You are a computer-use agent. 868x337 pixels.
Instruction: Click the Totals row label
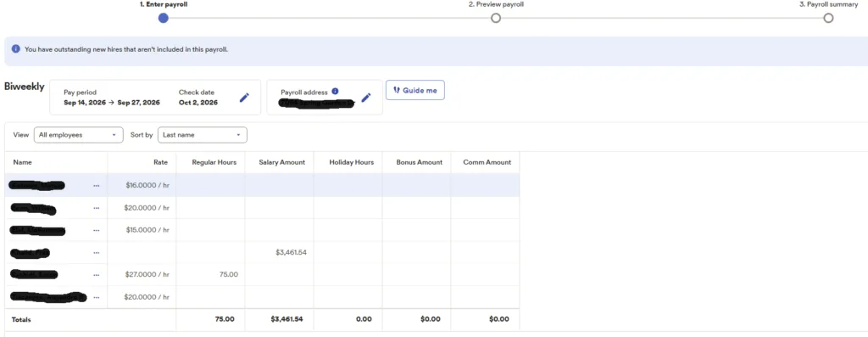pyautogui.click(x=21, y=320)
